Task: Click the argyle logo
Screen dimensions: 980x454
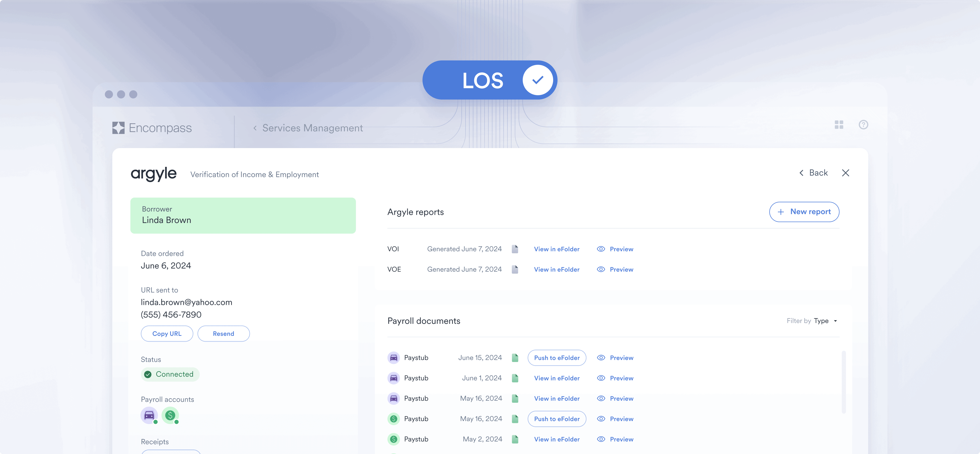Action: pos(154,174)
